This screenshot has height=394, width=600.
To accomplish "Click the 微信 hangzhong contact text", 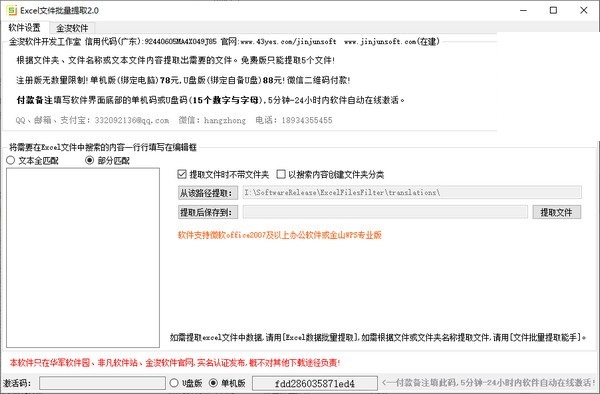I will click(212, 120).
